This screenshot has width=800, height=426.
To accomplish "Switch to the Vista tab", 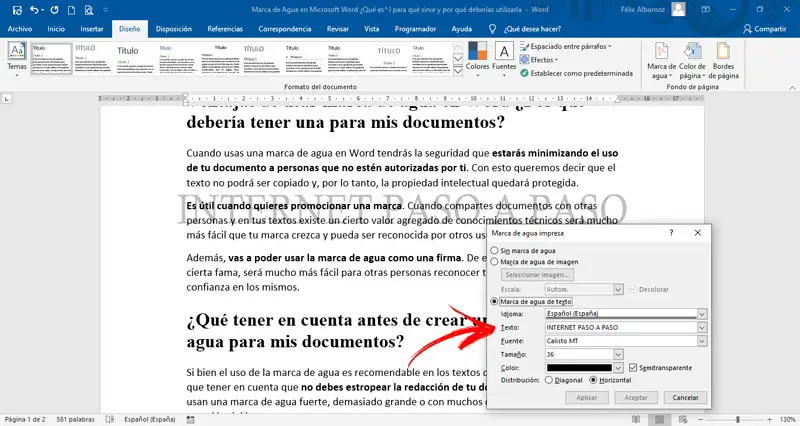I will coord(371,29).
